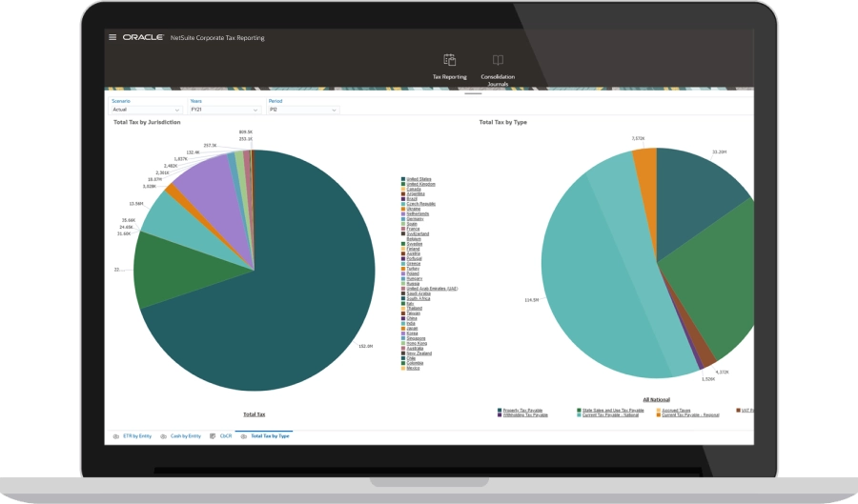Toggle Property Tax Payable legend entry
Screen dimensions: 858x504
point(522,410)
